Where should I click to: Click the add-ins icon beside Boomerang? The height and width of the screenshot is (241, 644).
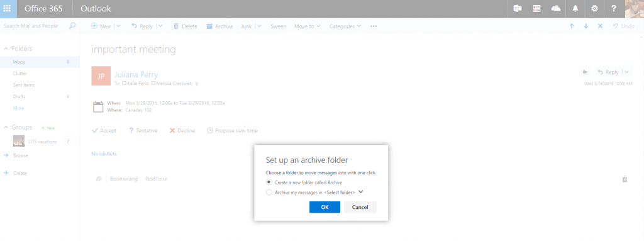pos(99,179)
